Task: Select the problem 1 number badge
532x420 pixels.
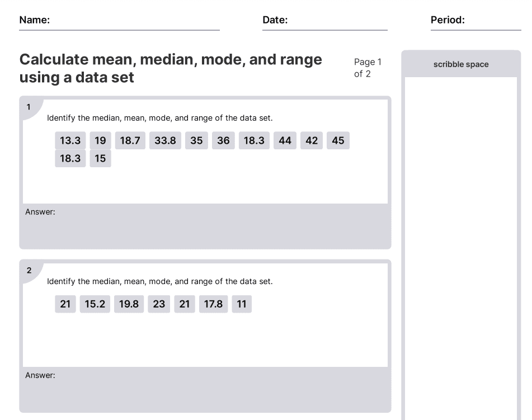Action: point(29,106)
